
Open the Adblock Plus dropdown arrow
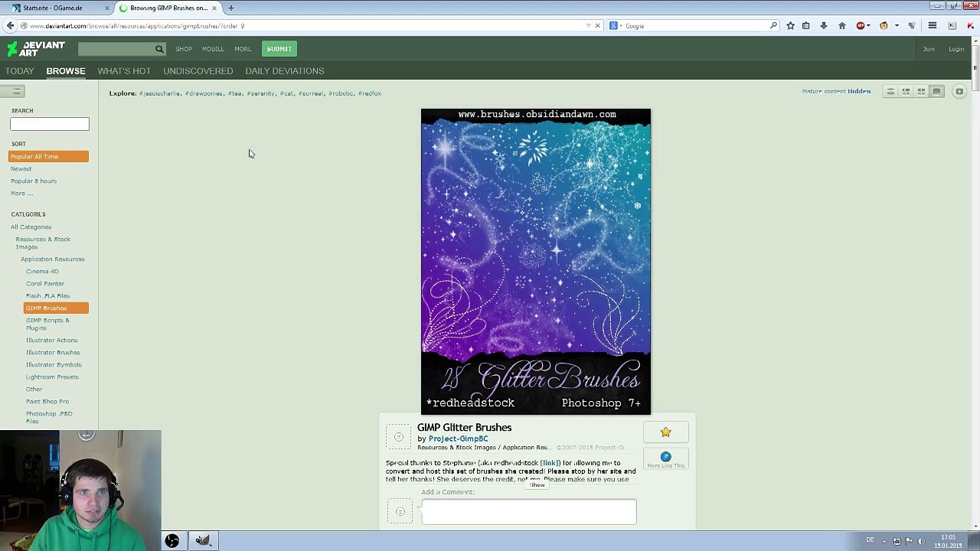coord(869,26)
